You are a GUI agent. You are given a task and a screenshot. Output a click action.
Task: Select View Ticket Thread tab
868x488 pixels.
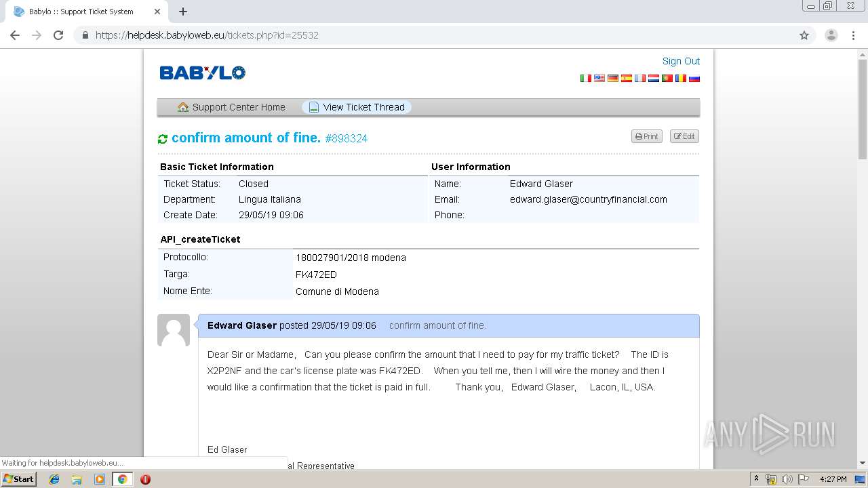pos(357,107)
